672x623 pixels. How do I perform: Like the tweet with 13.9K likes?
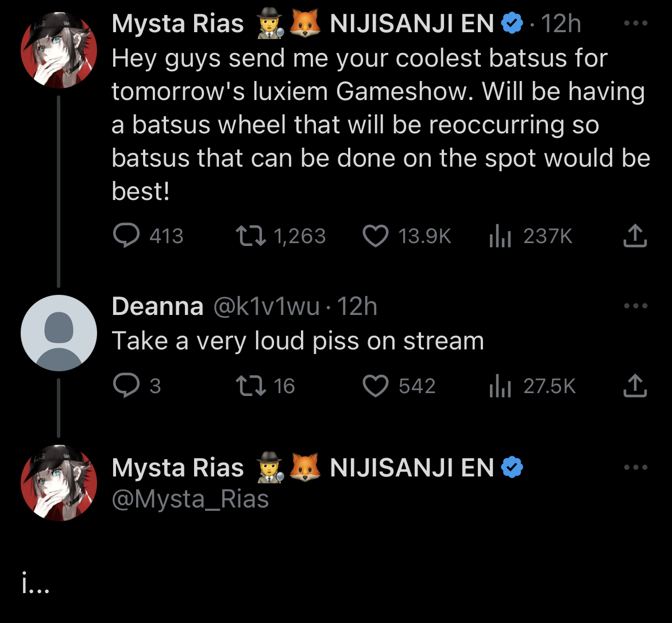click(376, 236)
